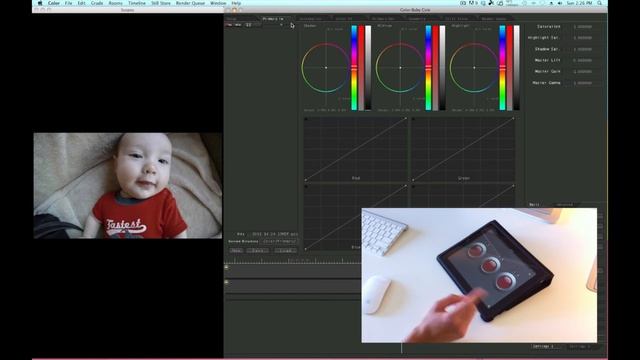Click the timeline ruler above the tracks
This screenshot has height=360, width=640.
click(292, 260)
